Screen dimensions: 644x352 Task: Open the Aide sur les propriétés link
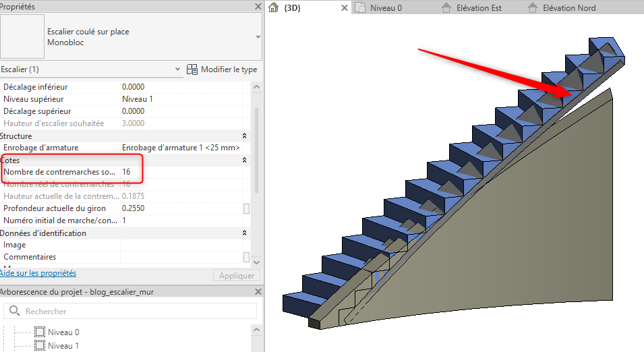pos(38,273)
